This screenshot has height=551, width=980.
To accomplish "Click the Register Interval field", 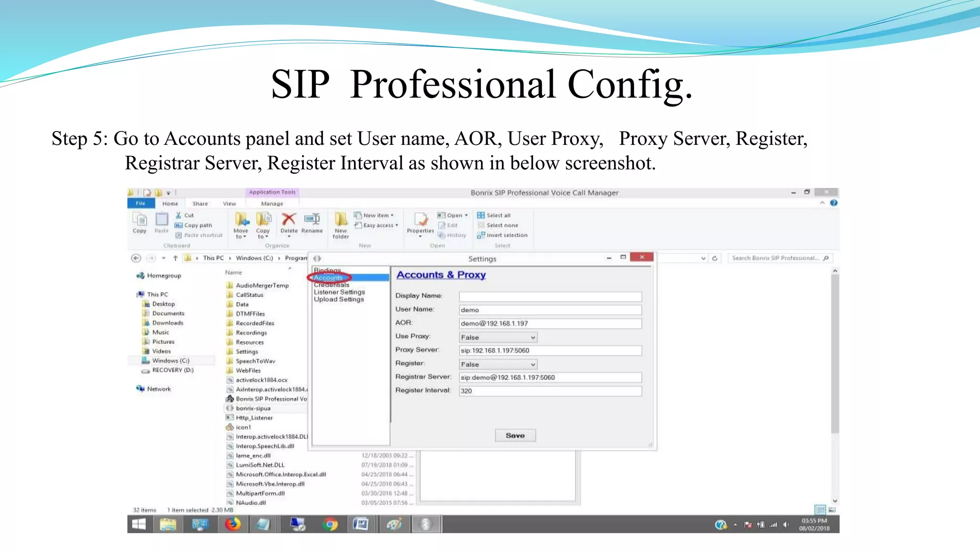I will (550, 391).
